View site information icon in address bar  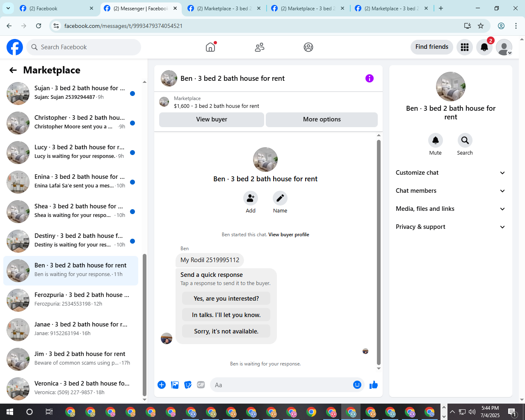(x=57, y=26)
